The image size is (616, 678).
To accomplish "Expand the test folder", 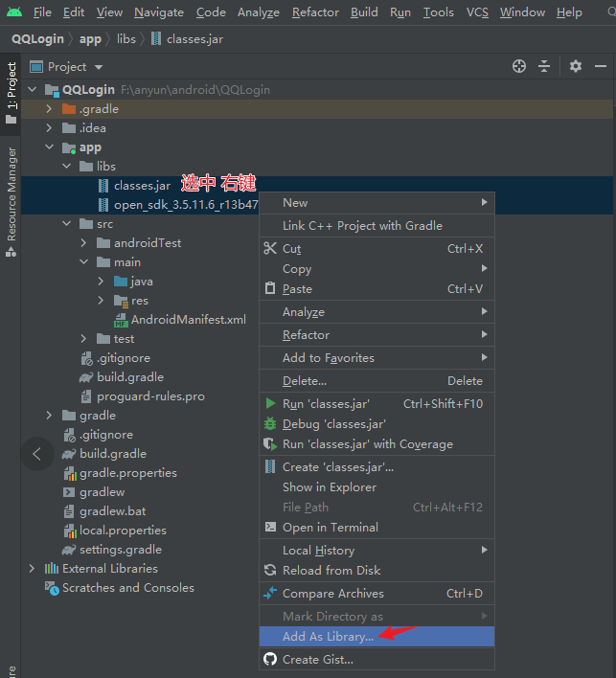I will pos(84,339).
